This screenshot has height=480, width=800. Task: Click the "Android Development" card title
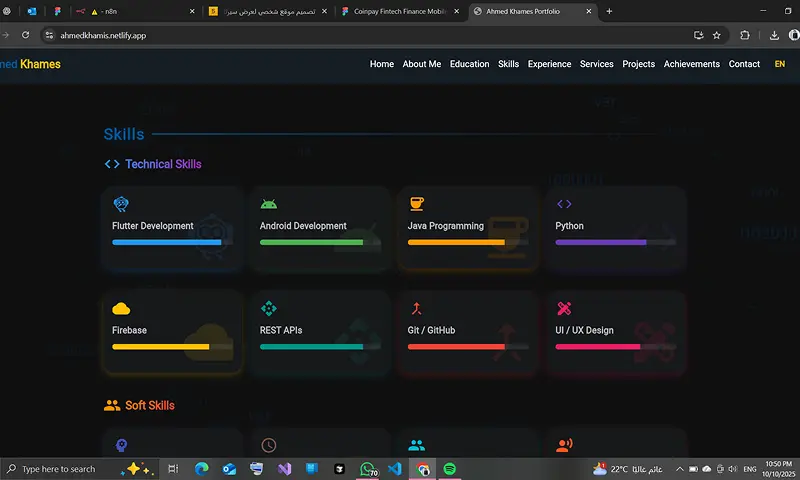(x=303, y=225)
